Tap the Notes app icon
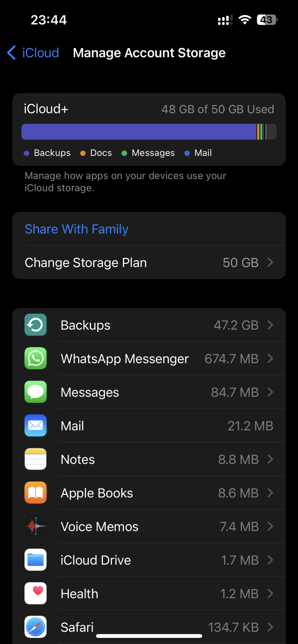 35,459
